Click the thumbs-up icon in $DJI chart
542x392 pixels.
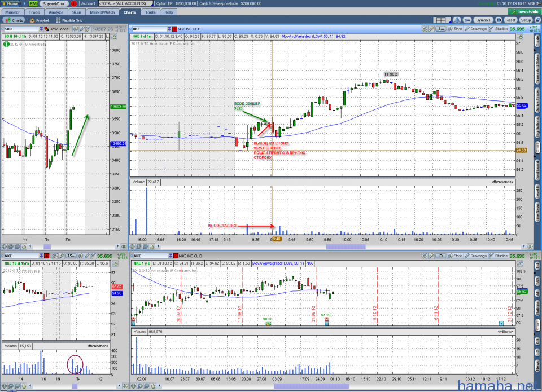pos(114,36)
